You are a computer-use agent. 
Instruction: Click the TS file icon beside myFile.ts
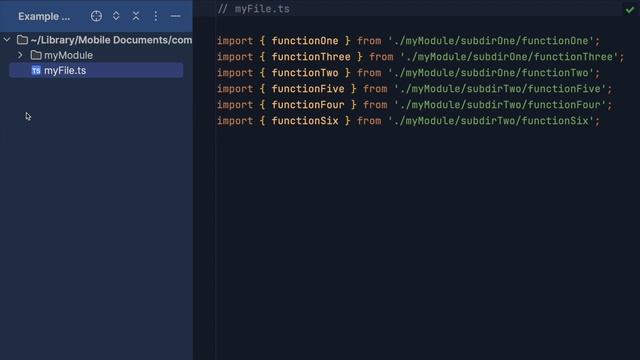tap(36, 71)
